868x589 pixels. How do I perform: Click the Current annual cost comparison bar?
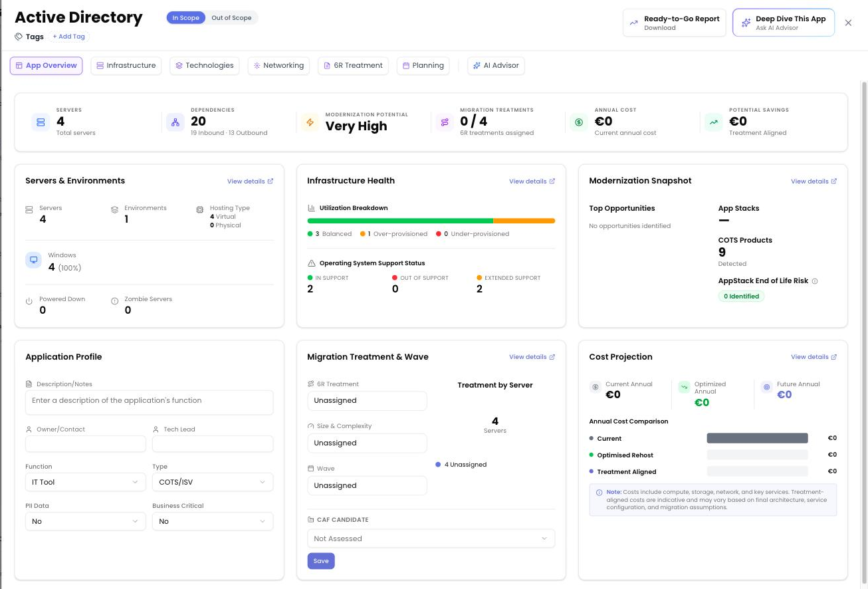757,438
